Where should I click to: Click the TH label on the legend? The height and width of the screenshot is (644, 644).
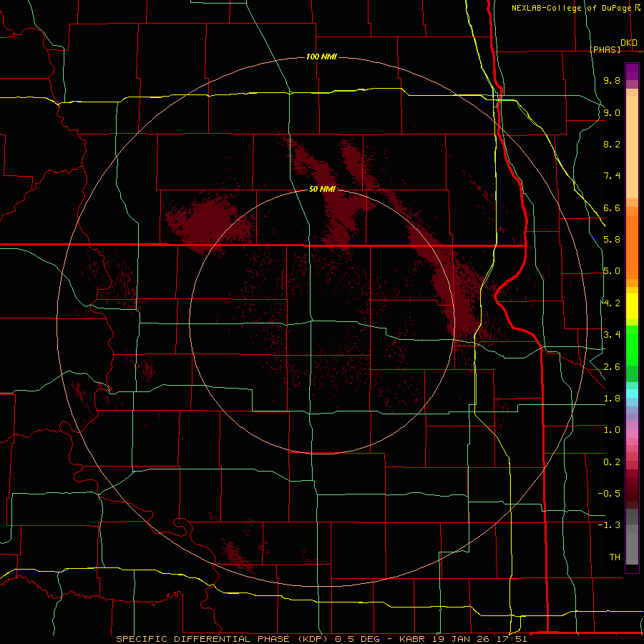(615, 557)
